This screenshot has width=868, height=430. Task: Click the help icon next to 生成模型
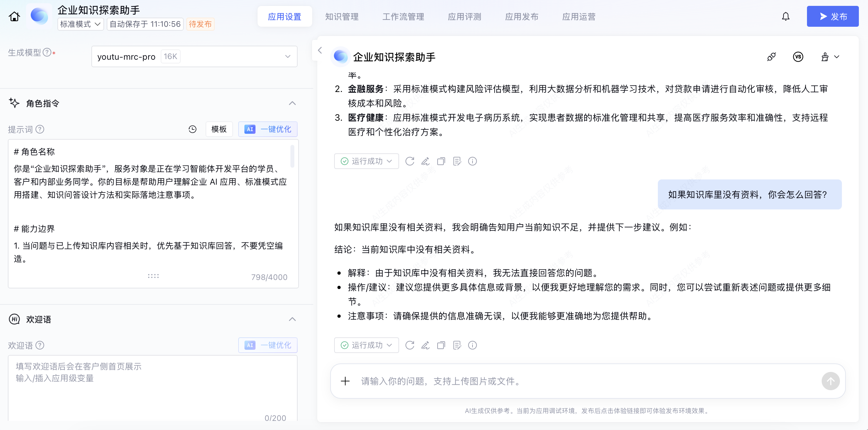47,52
